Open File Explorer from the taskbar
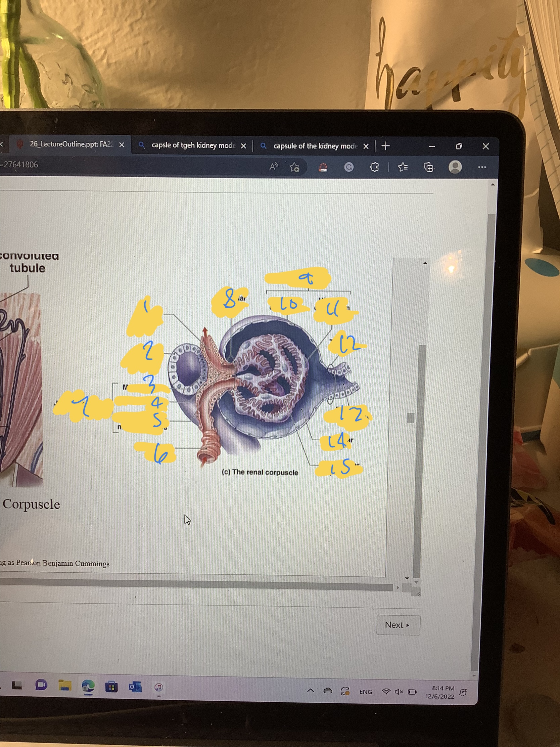560x747 pixels. pos(65,685)
